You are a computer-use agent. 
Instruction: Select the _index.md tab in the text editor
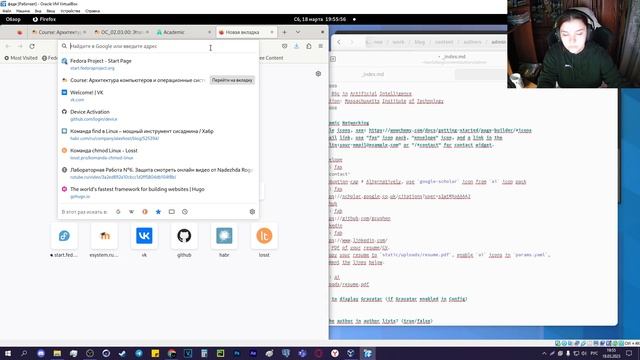click(373, 74)
